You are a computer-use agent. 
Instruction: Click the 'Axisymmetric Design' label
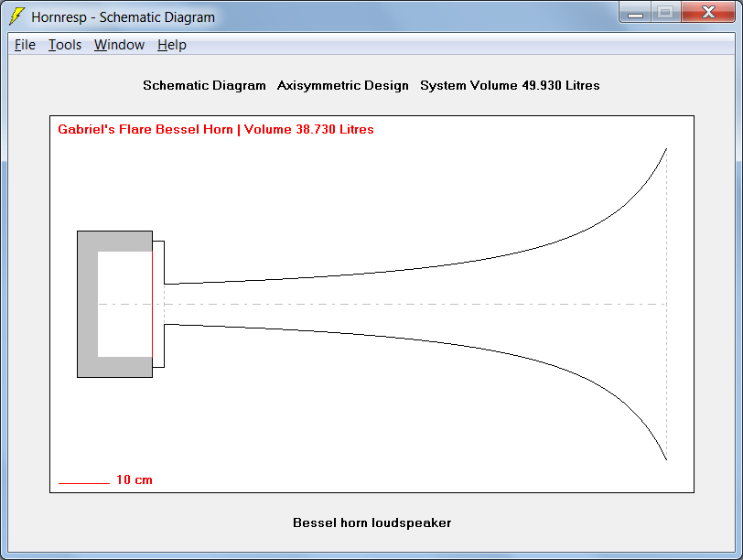(x=342, y=85)
